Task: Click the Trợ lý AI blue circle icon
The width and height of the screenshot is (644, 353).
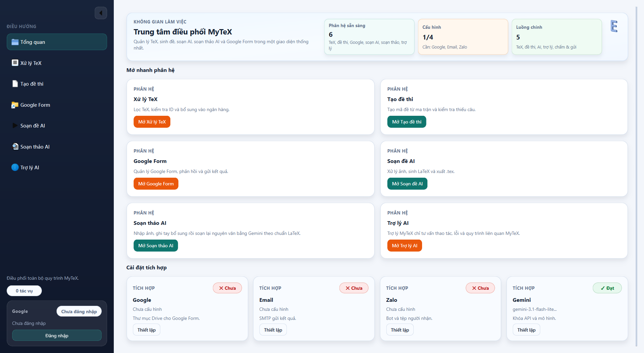Action: (x=15, y=168)
